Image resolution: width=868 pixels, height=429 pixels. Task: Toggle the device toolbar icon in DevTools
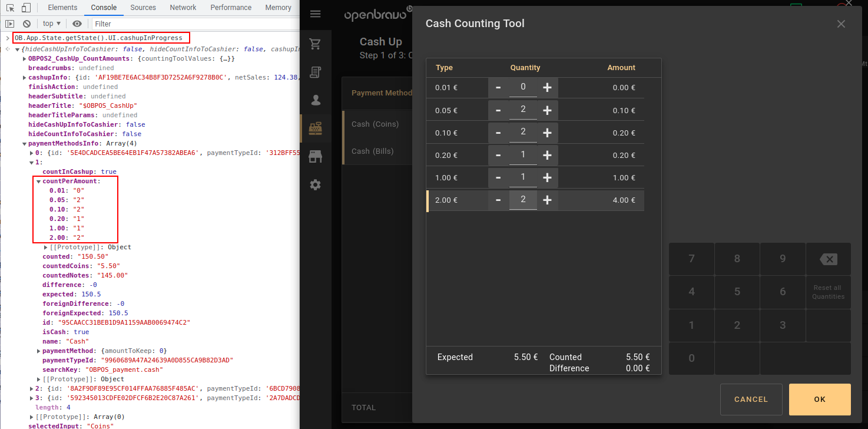tap(26, 8)
